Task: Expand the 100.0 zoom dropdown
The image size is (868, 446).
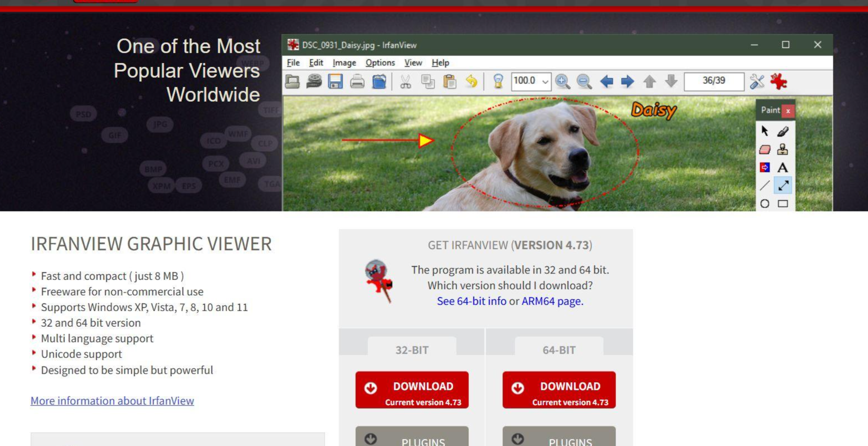Action: pos(545,82)
